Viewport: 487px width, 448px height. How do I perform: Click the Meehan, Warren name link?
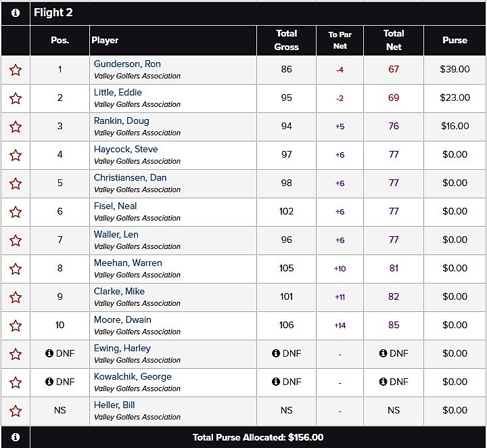pyautogui.click(x=128, y=263)
